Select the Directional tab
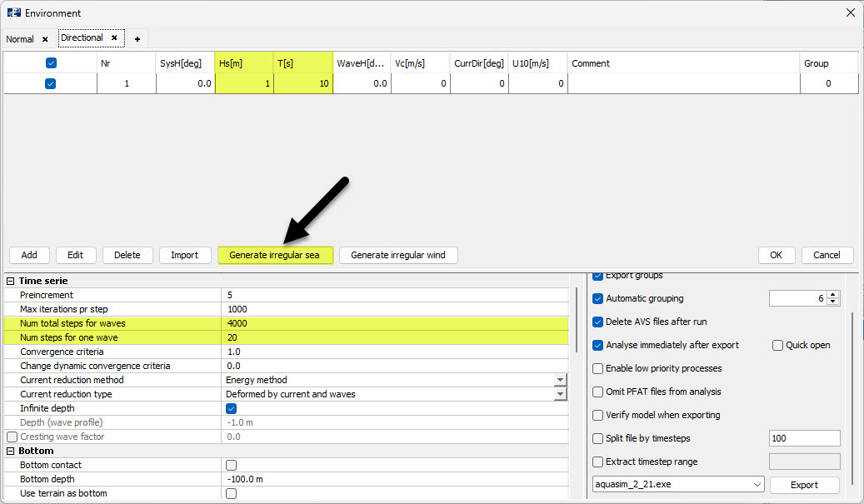The image size is (864, 504). coord(83,38)
